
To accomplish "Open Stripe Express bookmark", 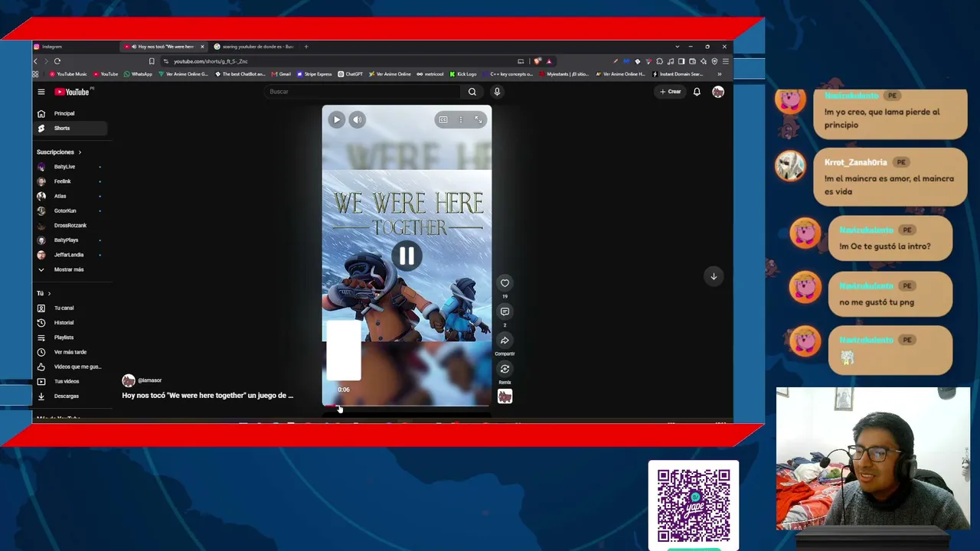I will pos(314,74).
